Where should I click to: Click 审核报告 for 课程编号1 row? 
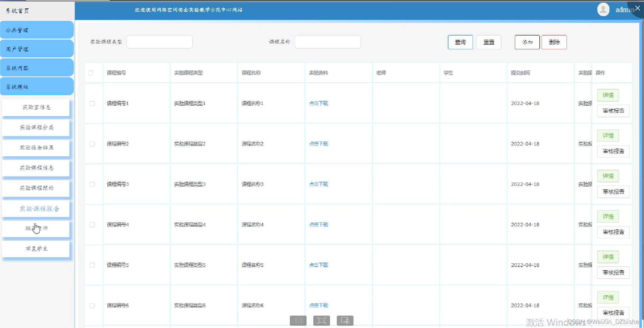pyautogui.click(x=613, y=111)
